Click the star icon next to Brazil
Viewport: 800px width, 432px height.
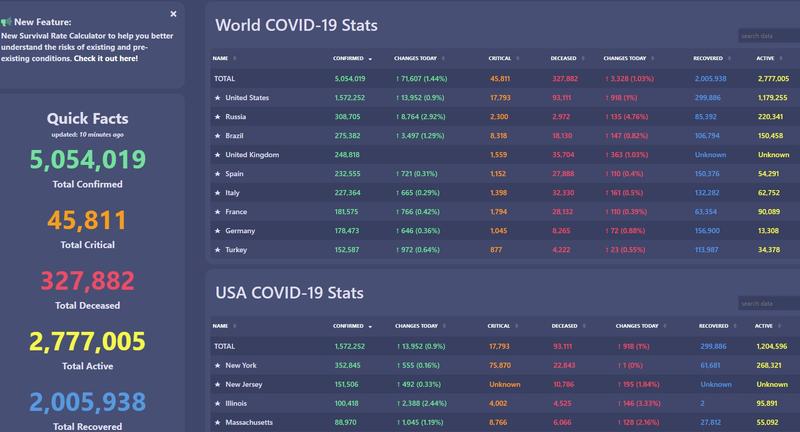[217, 136]
